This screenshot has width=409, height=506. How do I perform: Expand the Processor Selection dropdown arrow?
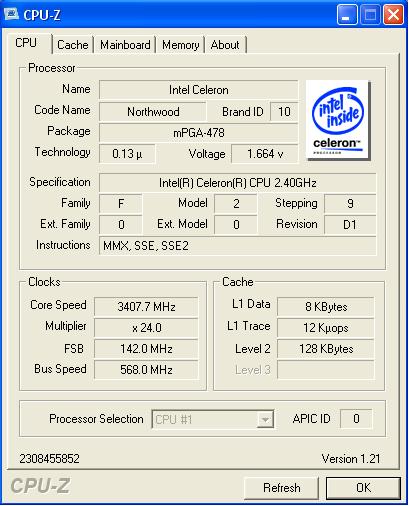point(265,419)
